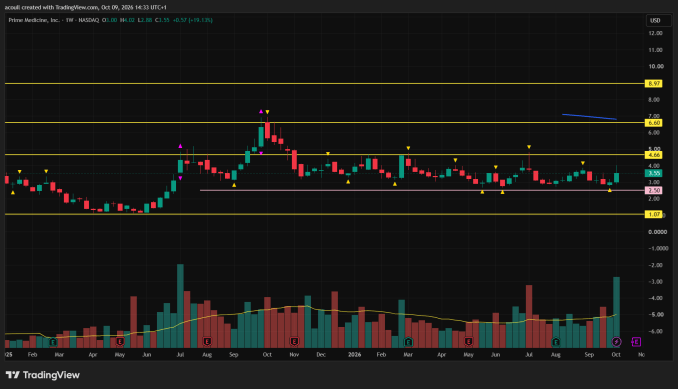Click the purple upcoming earnings E icon
678x389 pixels.
636,342
